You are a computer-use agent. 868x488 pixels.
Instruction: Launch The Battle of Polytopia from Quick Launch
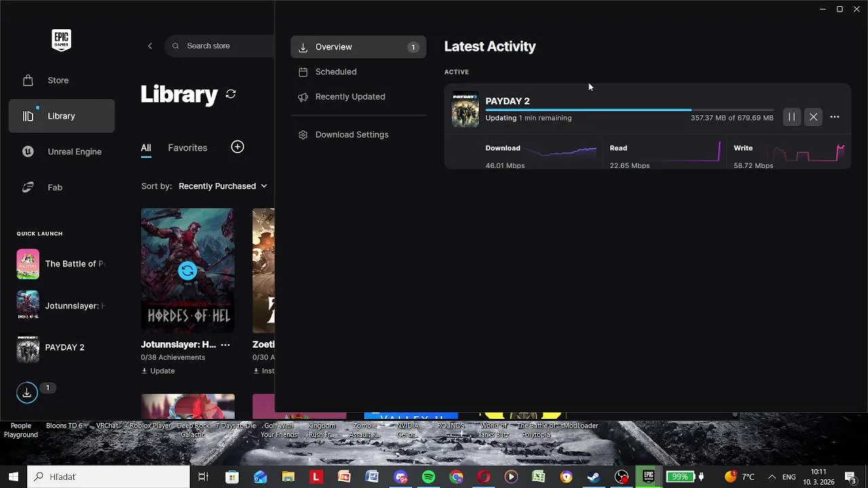coord(61,264)
